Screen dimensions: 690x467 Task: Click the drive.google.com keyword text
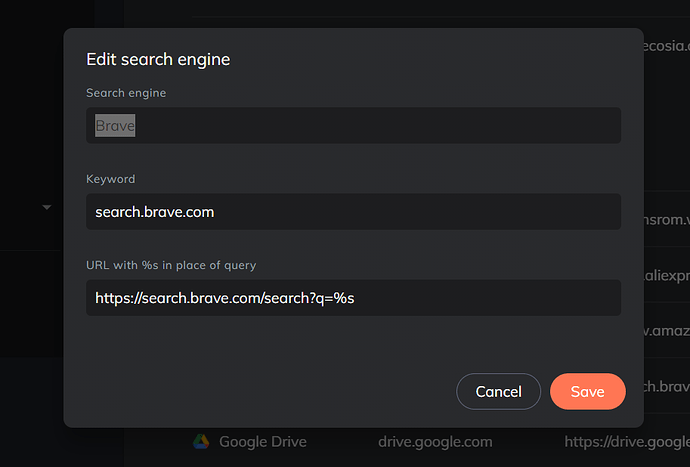coord(435,441)
